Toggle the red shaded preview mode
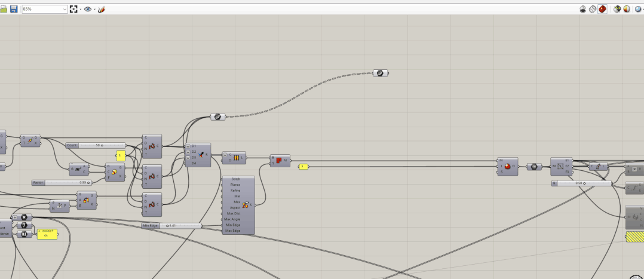This screenshot has width=644, height=279. (603, 9)
